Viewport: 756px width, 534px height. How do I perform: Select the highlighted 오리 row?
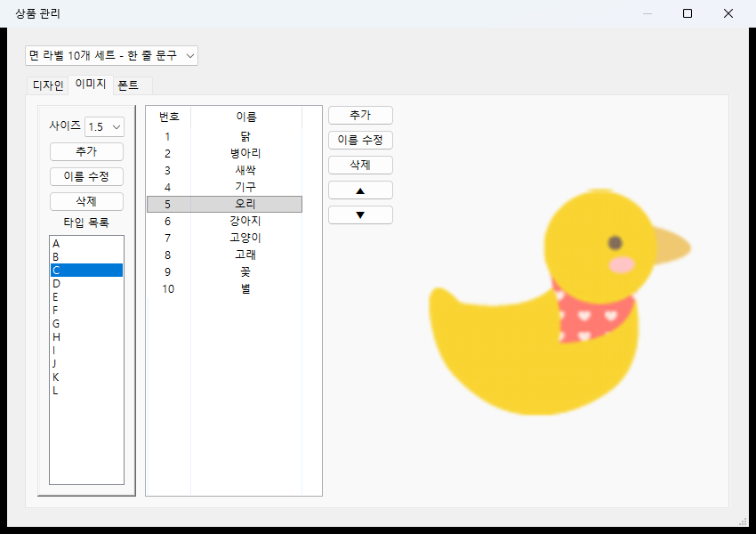[x=225, y=204]
